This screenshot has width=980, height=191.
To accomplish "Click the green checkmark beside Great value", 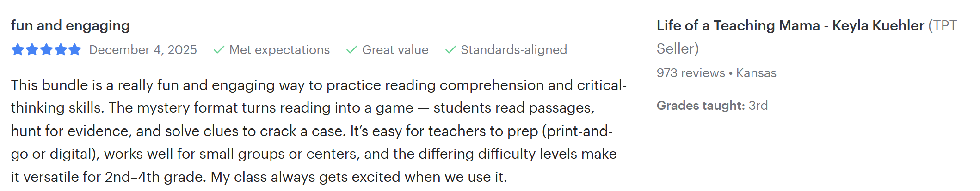I will [x=351, y=50].
